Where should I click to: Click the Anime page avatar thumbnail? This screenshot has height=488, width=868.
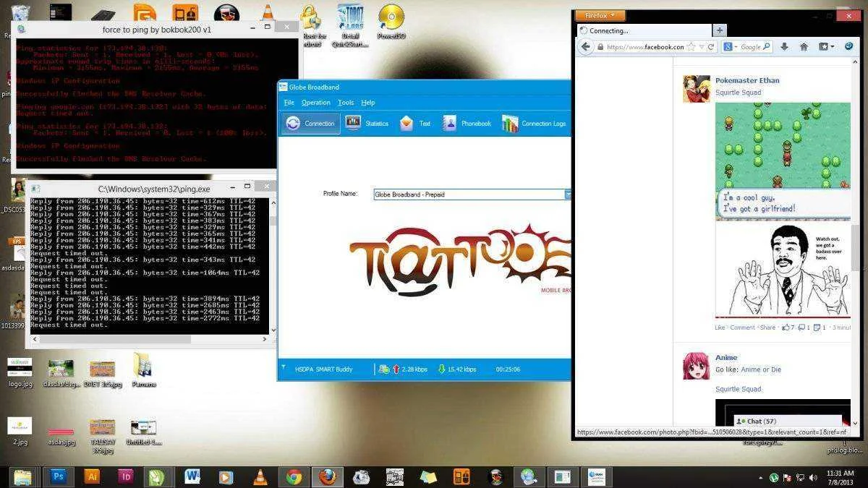point(696,366)
